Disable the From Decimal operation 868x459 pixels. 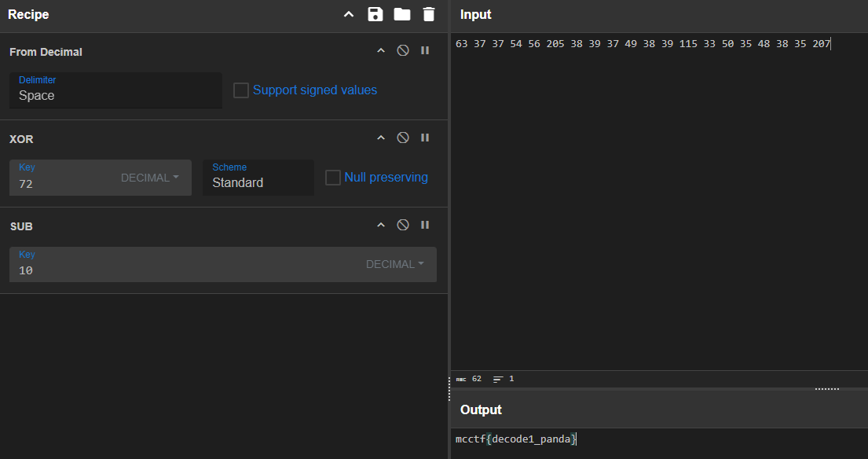403,50
